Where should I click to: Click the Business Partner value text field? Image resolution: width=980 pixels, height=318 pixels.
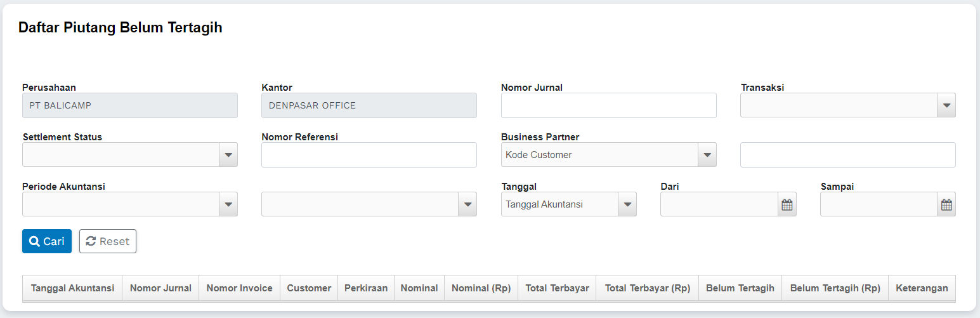[847, 155]
